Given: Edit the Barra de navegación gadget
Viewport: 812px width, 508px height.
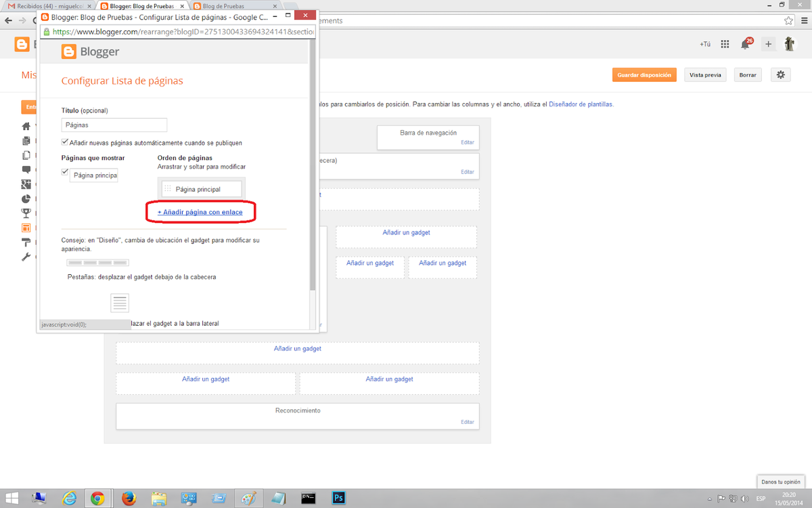Looking at the screenshot, I should (x=467, y=142).
